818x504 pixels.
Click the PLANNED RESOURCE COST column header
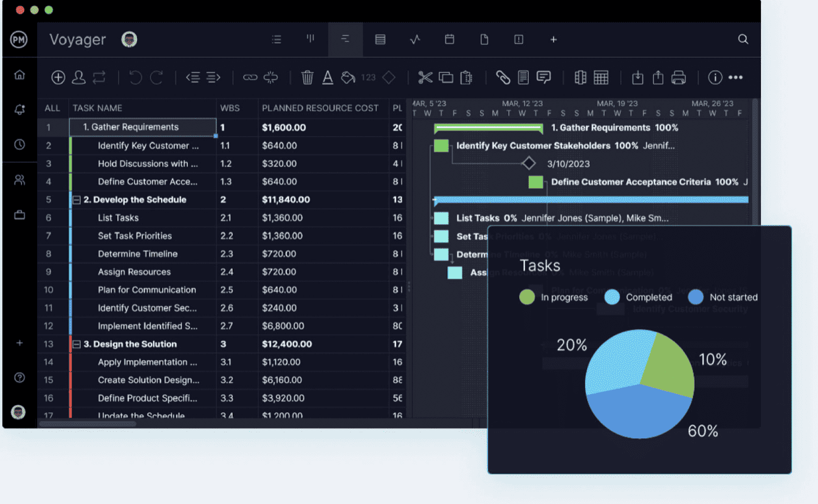[320, 108]
